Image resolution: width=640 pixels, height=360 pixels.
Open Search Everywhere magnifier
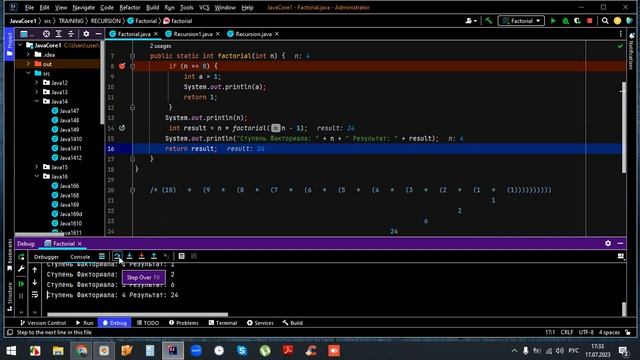[x=605, y=20]
